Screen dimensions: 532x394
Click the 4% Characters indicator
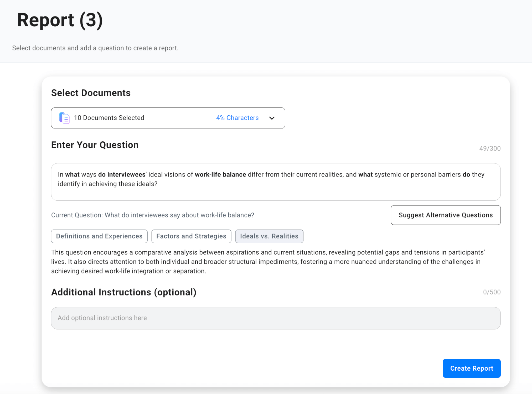237,118
